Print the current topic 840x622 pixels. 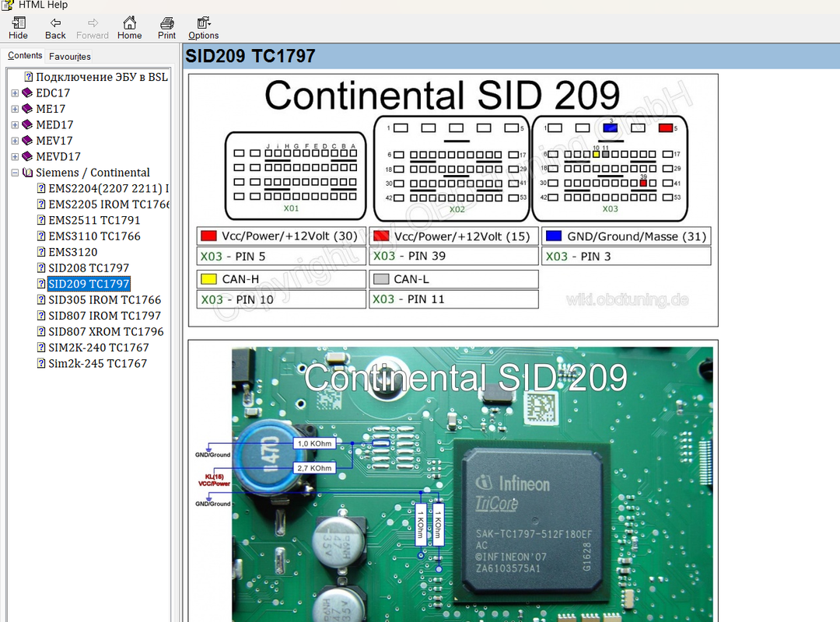pos(166,28)
